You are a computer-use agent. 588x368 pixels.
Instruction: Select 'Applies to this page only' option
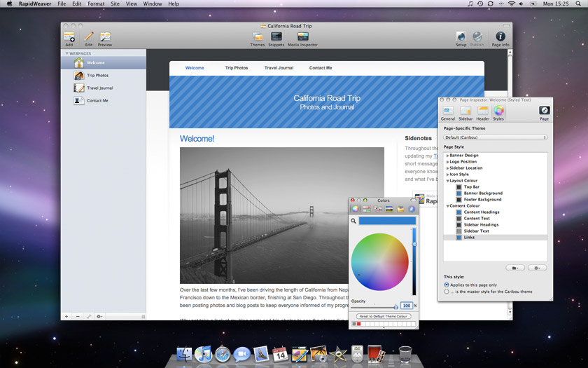447,285
